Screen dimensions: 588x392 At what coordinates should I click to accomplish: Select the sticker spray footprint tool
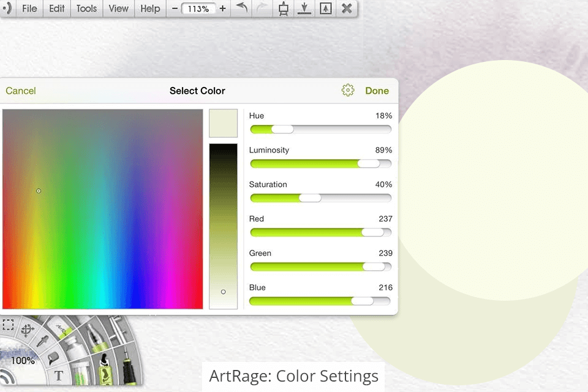104,369
